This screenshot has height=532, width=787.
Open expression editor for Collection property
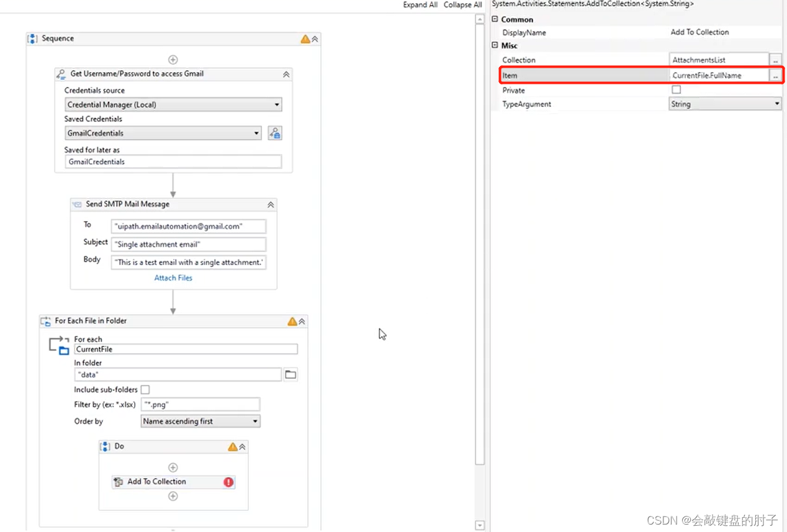point(775,60)
